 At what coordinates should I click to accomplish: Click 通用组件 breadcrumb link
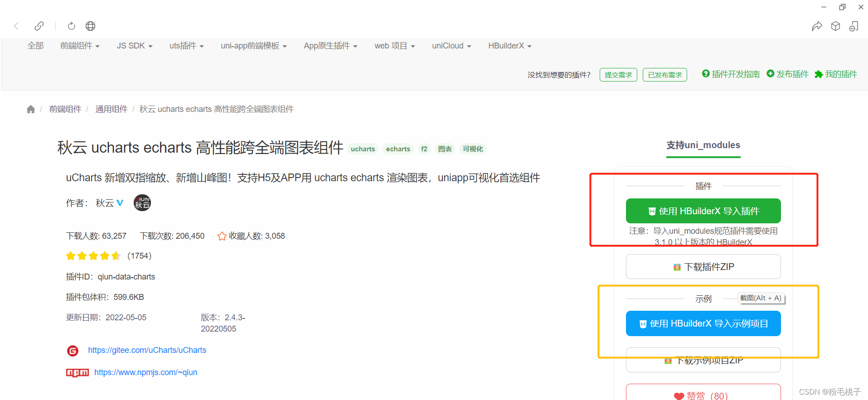point(111,109)
